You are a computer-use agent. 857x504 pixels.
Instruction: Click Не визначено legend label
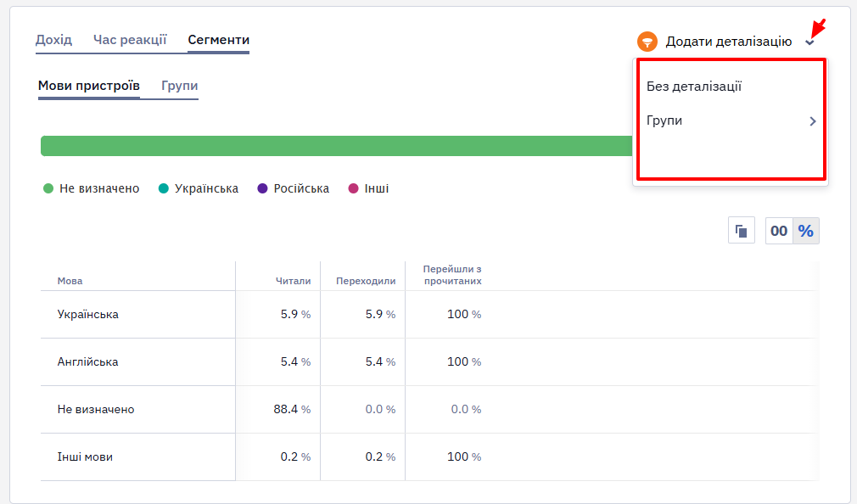click(99, 188)
